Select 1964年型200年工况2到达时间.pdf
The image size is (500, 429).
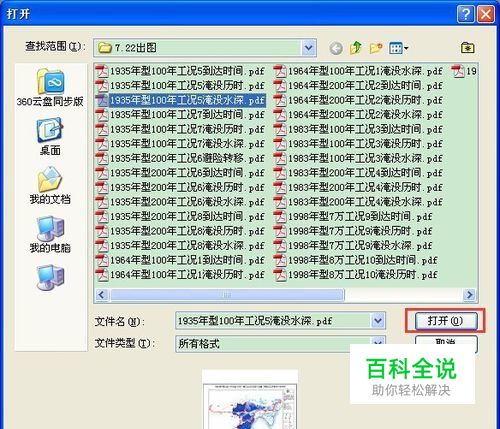coord(358,86)
